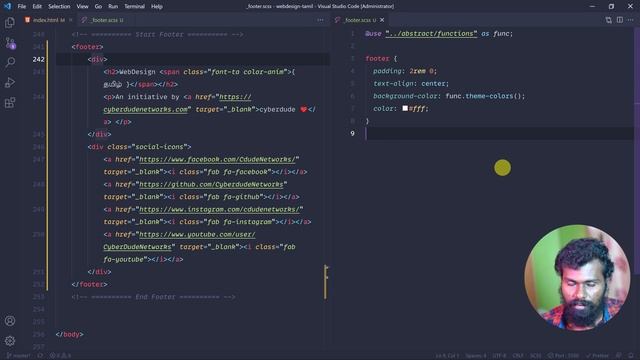The width and height of the screenshot is (640, 360).
Task: Open the Source Control view
Action: coord(10,43)
